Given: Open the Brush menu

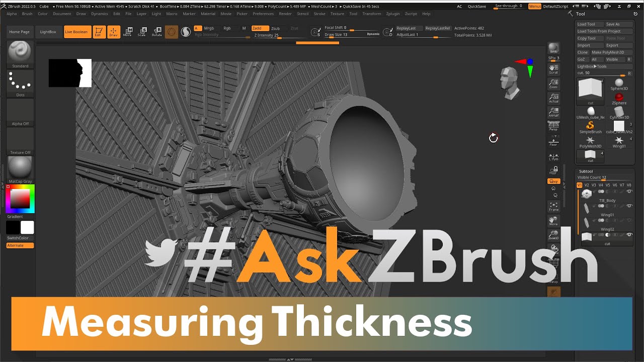Looking at the screenshot, I should [x=27, y=14].
